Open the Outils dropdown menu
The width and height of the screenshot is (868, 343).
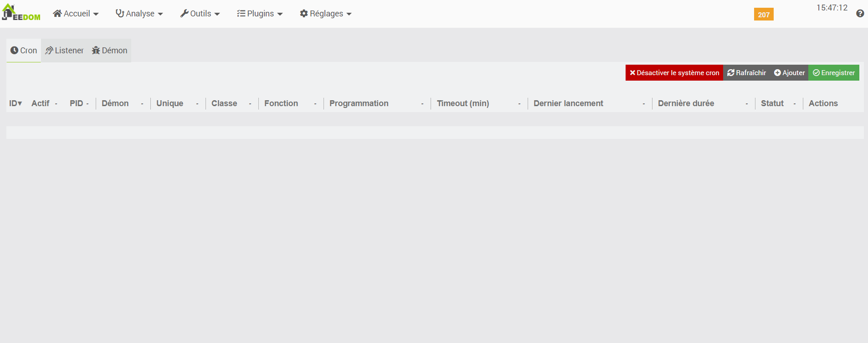(x=200, y=14)
